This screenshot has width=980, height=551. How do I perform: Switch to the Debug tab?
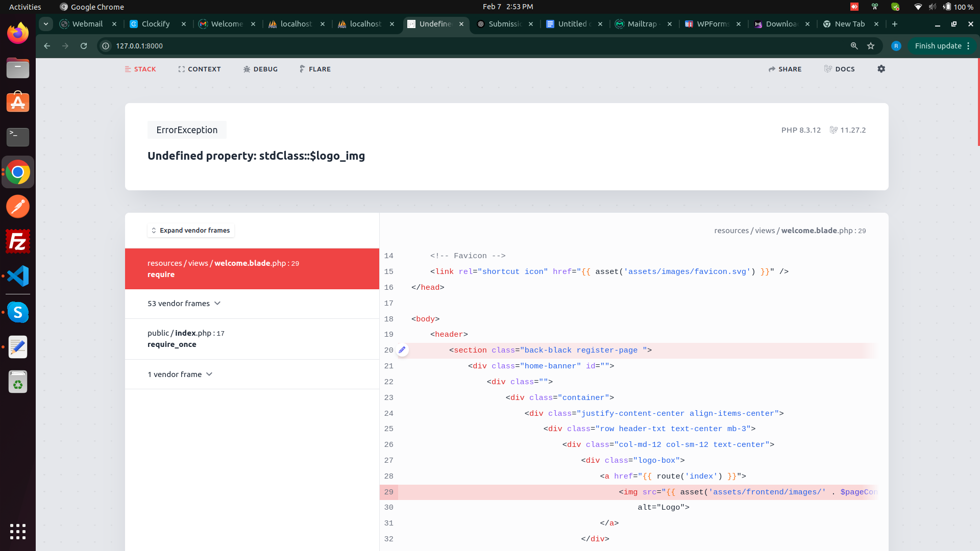pyautogui.click(x=260, y=69)
